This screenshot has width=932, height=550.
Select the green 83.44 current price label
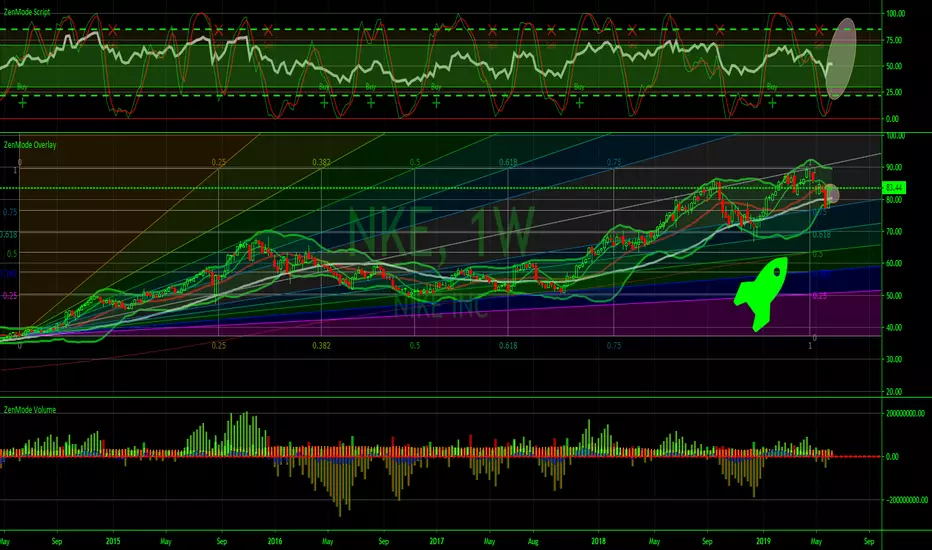[894, 188]
